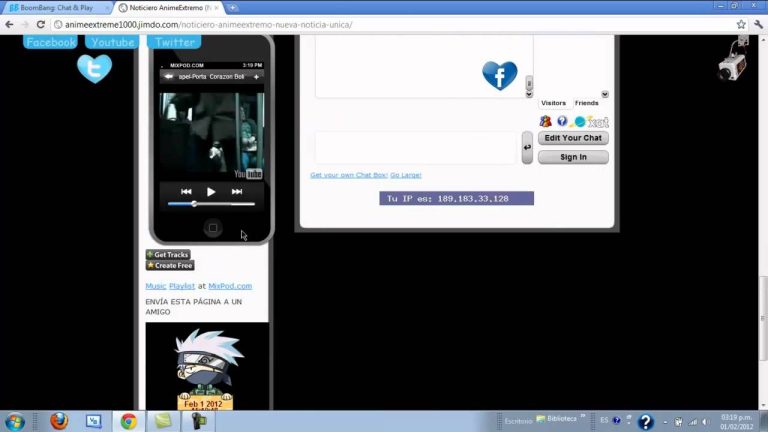Image resolution: width=768 pixels, height=432 pixels.
Task: Click the phone home button in player
Action: pyautogui.click(x=213, y=228)
